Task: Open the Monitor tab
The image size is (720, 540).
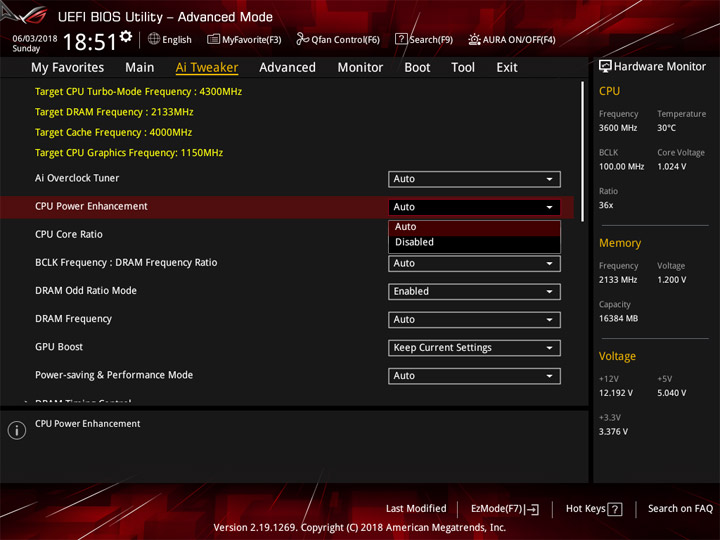Action: (x=360, y=68)
